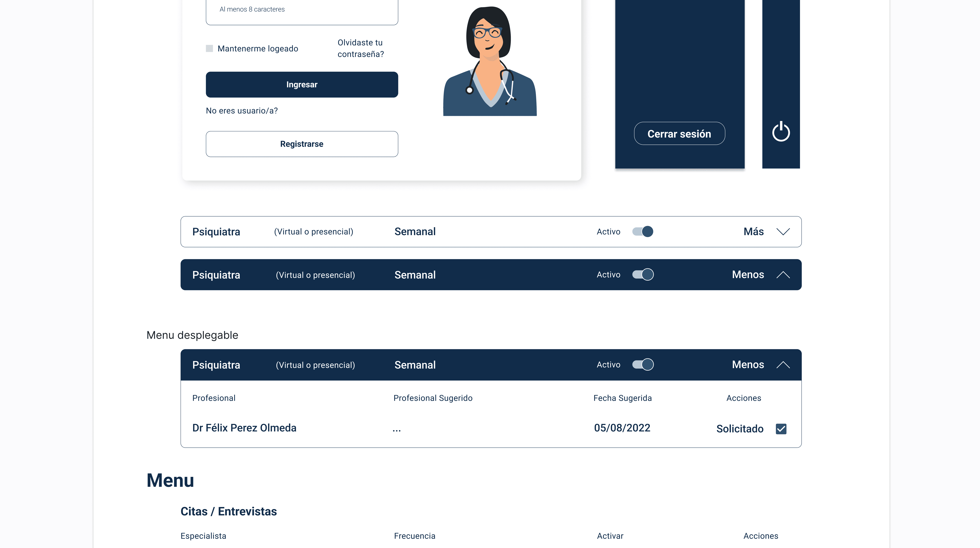Collapse the Menu desplegable row chevron

coord(783,365)
